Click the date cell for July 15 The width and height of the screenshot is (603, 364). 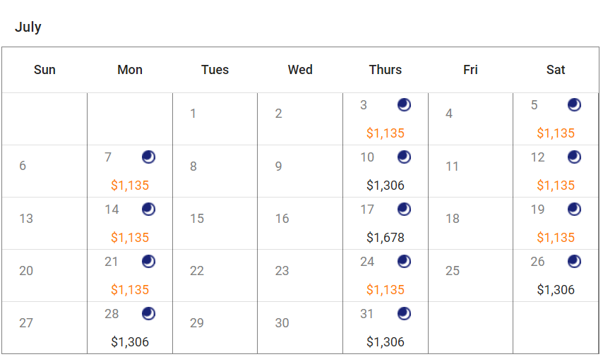click(215, 224)
